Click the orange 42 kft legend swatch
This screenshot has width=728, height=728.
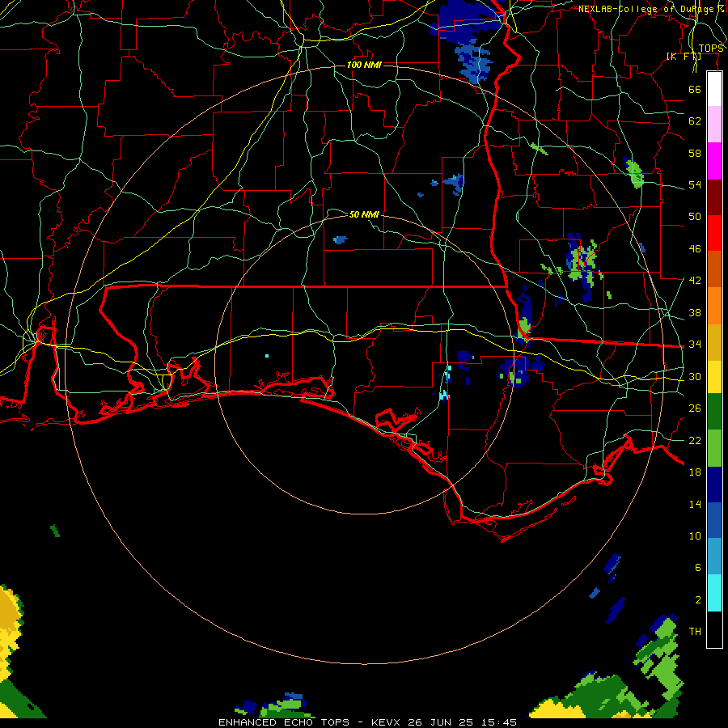pos(714,306)
